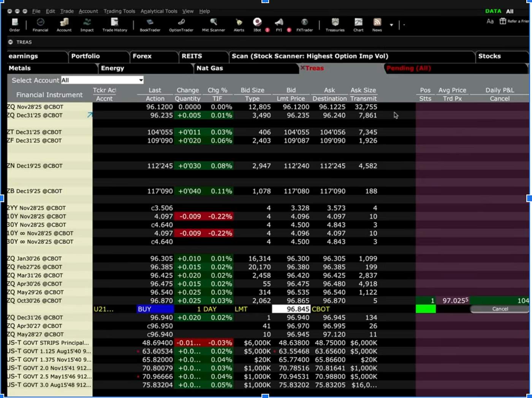
Task: Click the Financial Instrument column header
Action: coord(49,95)
